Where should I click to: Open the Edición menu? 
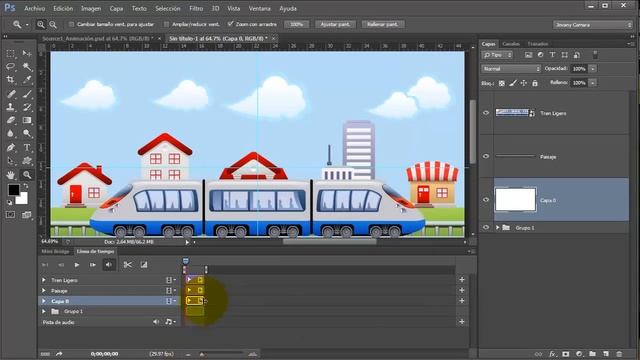(63, 8)
